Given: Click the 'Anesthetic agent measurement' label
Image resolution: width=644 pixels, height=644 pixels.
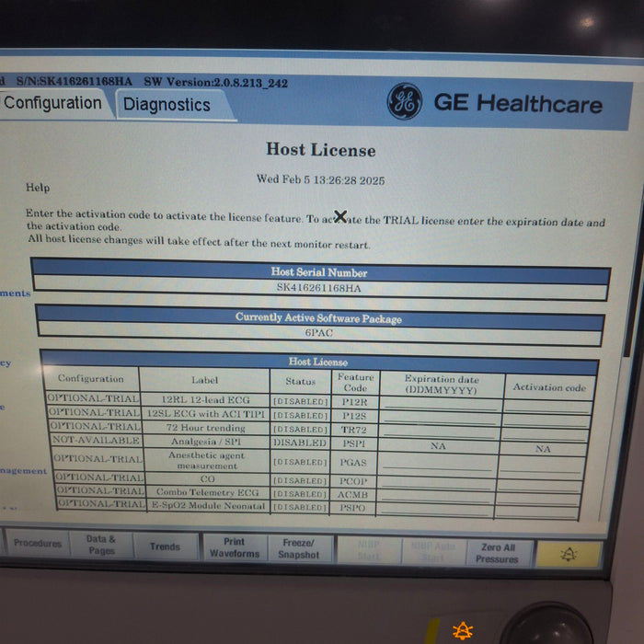Looking at the screenshot, I should click(207, 460).
